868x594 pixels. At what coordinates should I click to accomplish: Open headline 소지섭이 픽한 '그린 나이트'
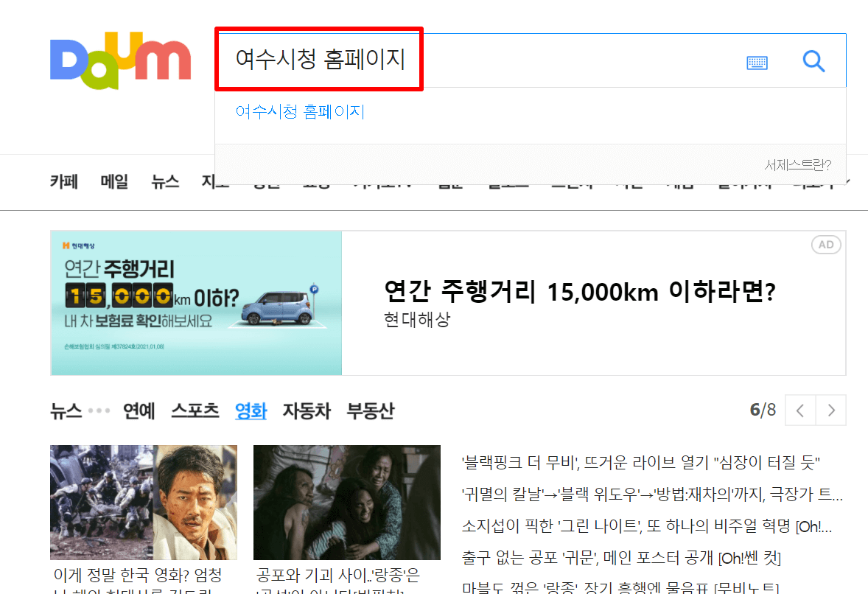[646, 526]
